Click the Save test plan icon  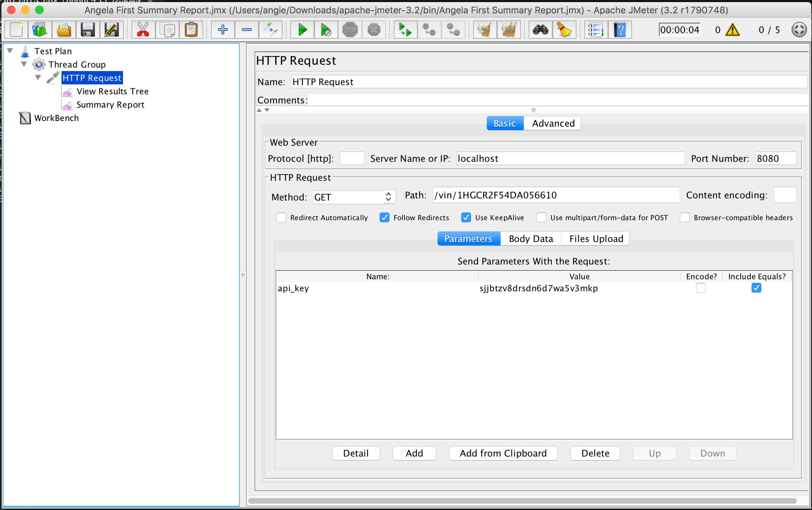tap(88, 30)
